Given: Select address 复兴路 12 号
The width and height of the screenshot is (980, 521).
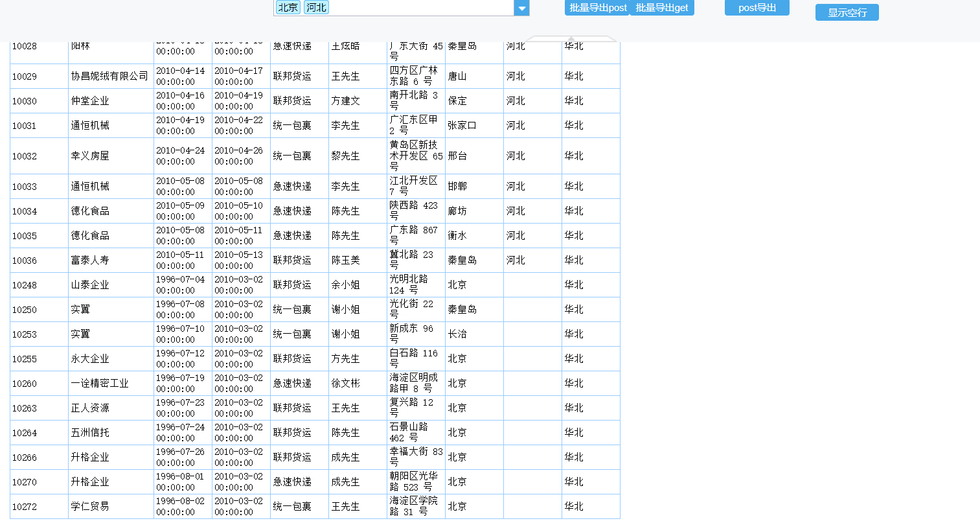Looking at the screenshot, I should click(416, 408).
